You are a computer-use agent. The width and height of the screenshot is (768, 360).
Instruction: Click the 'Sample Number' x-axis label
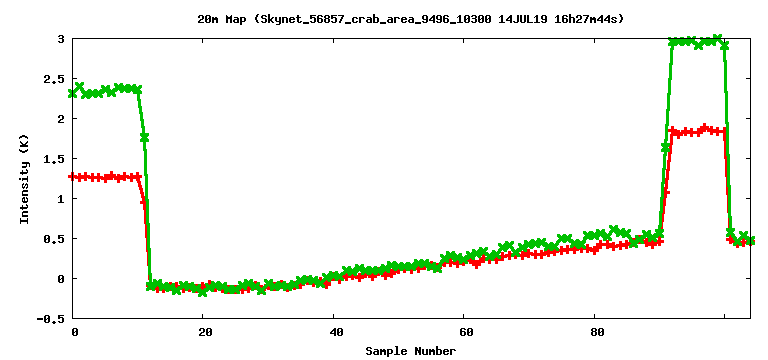coord(410,351)
